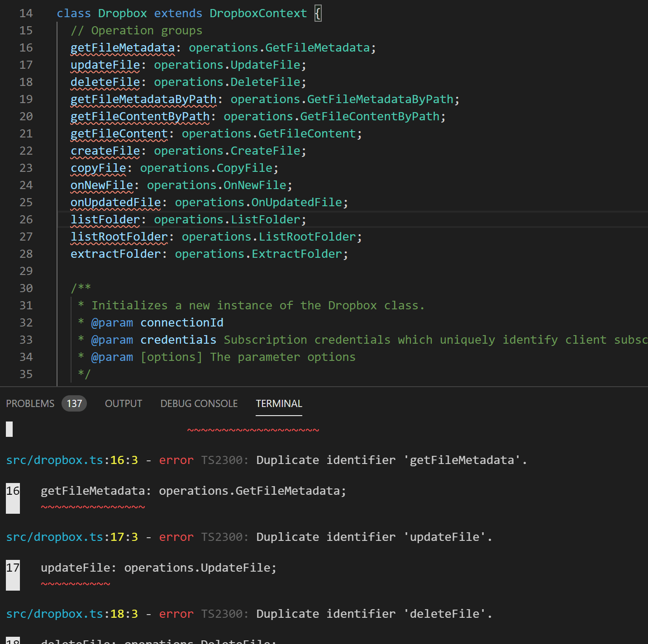The height and width of the screenshot is (644, 648).
Task: Click the onUpdatedFile property on line 25
Action: tap(116, 202)
